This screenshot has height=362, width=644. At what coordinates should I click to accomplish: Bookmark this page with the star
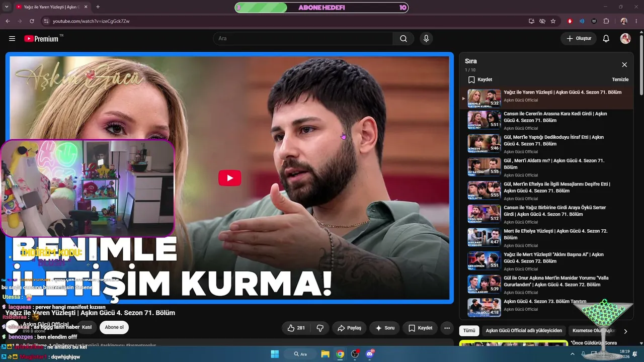coord(553,21)
